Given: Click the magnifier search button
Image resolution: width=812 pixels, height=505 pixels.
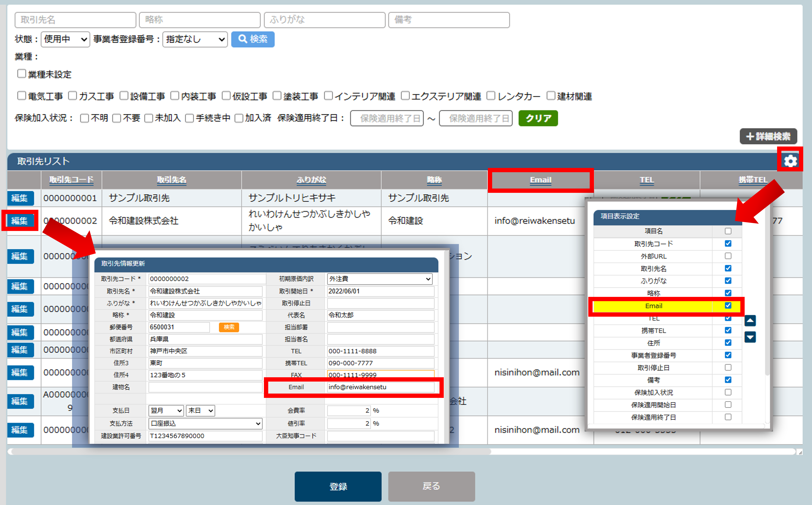Looking at the screenshot, I should point(252,39).
